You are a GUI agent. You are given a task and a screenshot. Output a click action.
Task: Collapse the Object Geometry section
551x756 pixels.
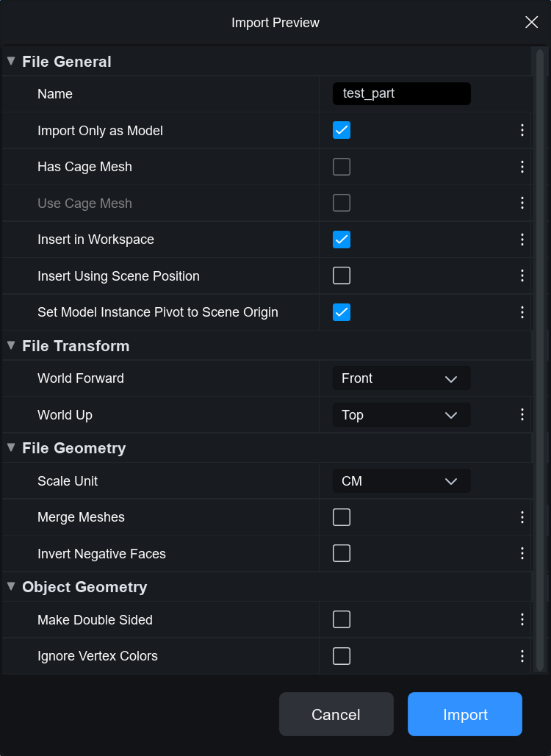11,587
